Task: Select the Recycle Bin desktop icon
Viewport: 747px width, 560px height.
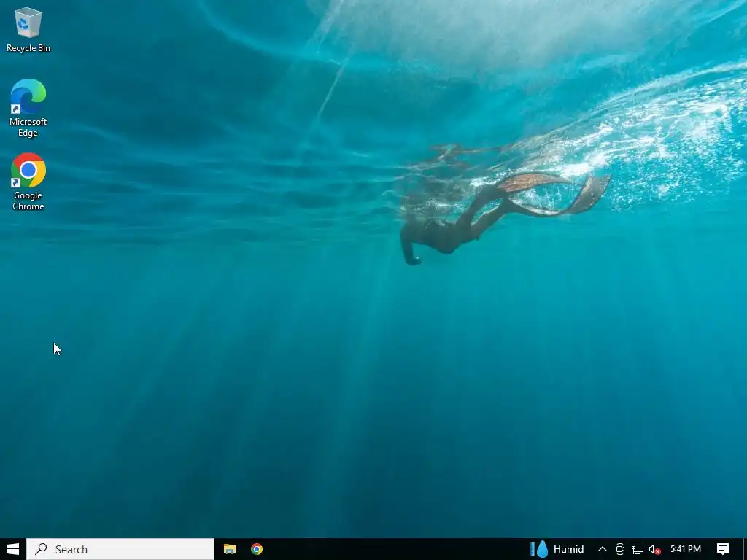Action: 28,30
